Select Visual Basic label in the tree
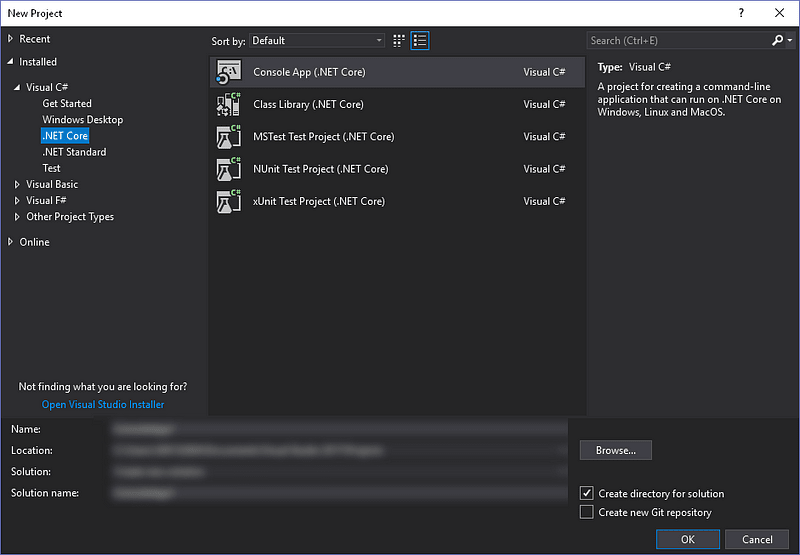Screen dimensions: 800x555 coord(52,184)
